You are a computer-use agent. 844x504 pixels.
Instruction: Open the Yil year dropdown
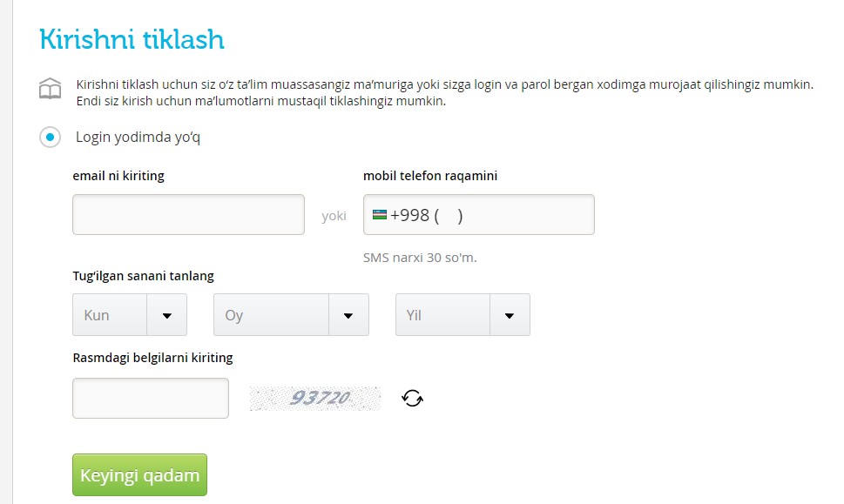443,315
